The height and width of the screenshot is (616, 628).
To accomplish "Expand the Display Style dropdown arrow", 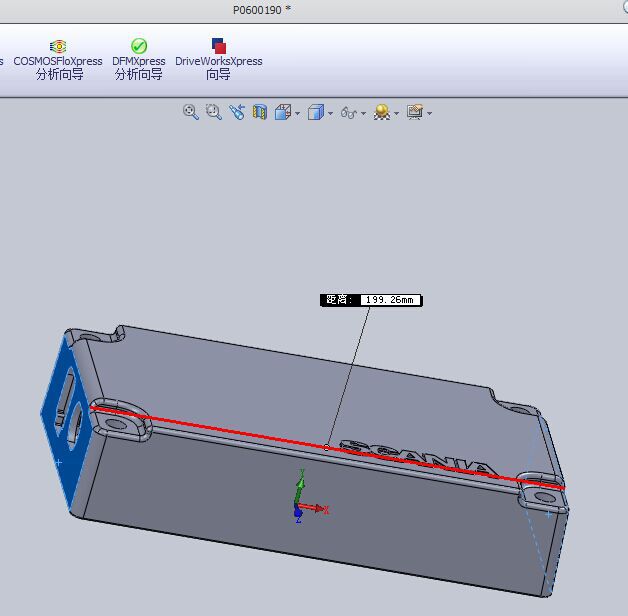I will [x=331, y=114].
